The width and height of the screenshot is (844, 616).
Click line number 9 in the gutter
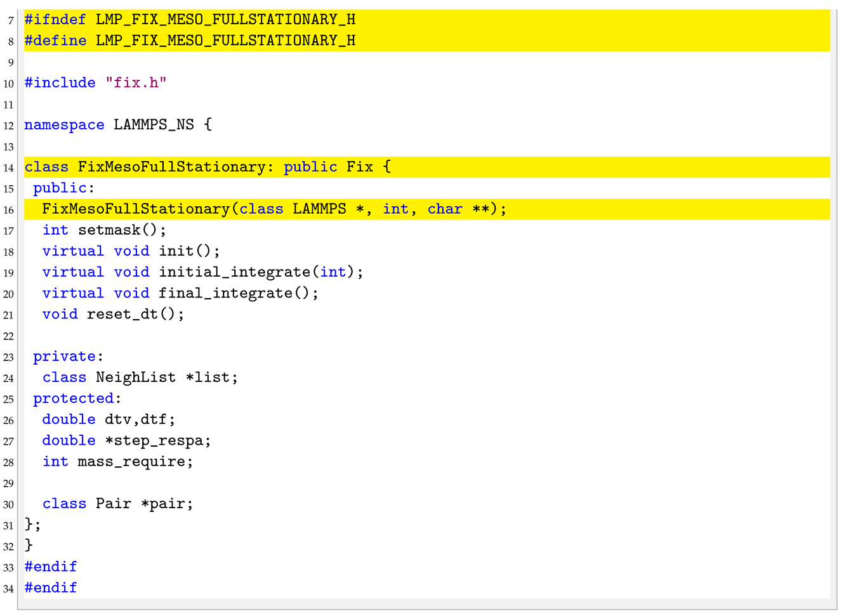point(11,62)
